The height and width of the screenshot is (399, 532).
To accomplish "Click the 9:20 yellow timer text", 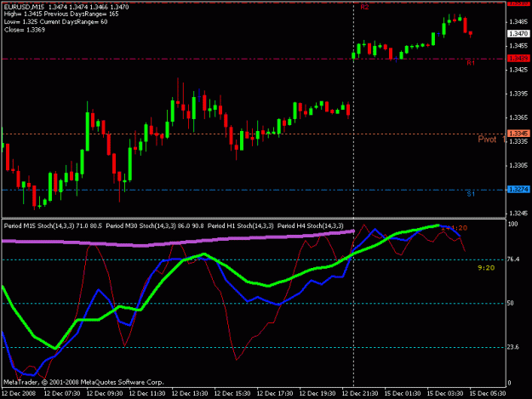I will pos(486,268).
